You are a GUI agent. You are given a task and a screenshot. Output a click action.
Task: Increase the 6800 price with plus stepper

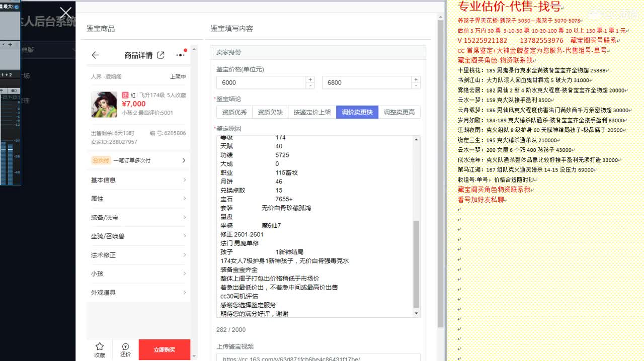[416, 79]
